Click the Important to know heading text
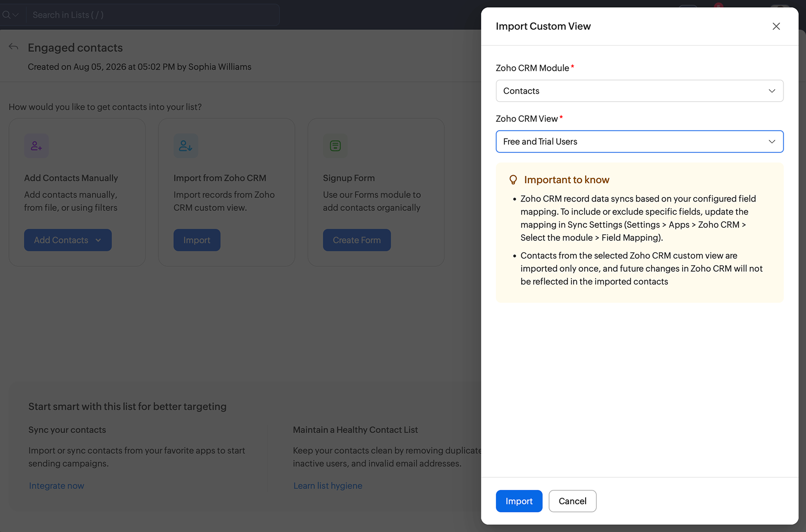 [x=567, y=180]
